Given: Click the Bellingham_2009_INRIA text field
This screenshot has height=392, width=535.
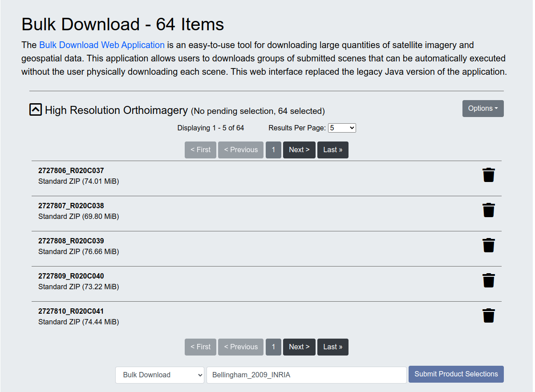Looking at the screenshot, I should tap(306, 375).
